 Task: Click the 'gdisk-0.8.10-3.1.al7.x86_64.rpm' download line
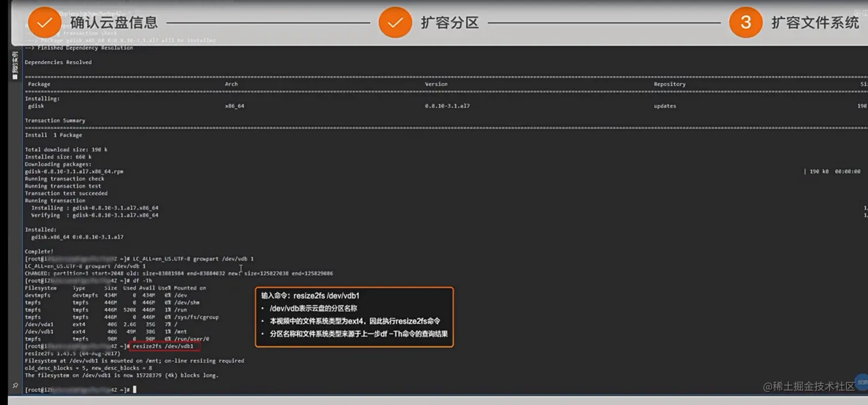click(74, 171)
